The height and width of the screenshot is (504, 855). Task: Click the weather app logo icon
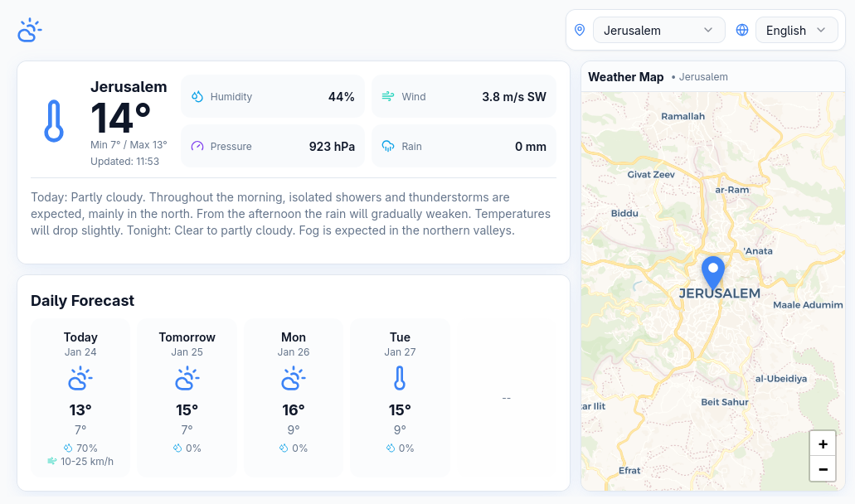29,31
